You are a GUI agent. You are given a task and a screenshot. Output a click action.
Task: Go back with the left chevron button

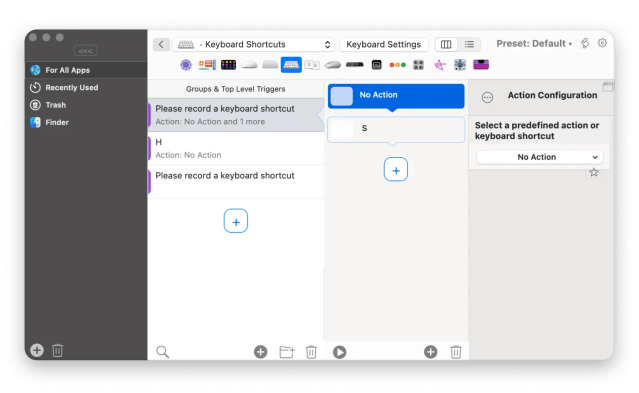coord(161,44)
